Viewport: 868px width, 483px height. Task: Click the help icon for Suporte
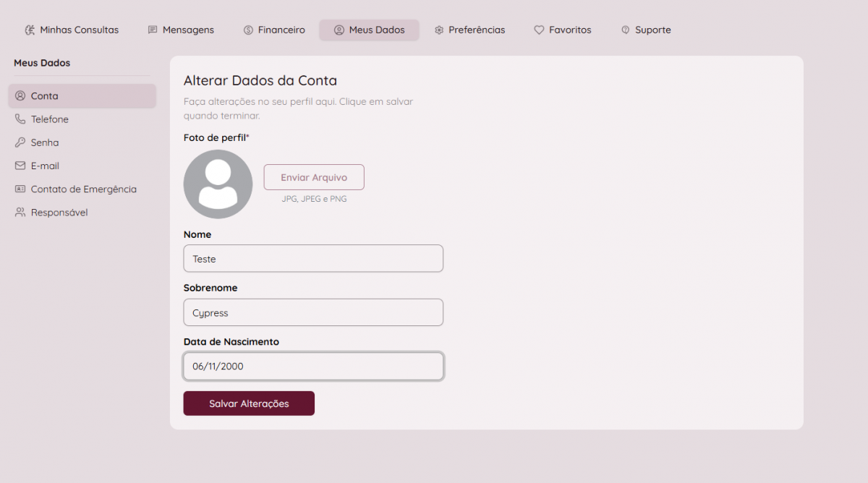[x=626, y=30]
